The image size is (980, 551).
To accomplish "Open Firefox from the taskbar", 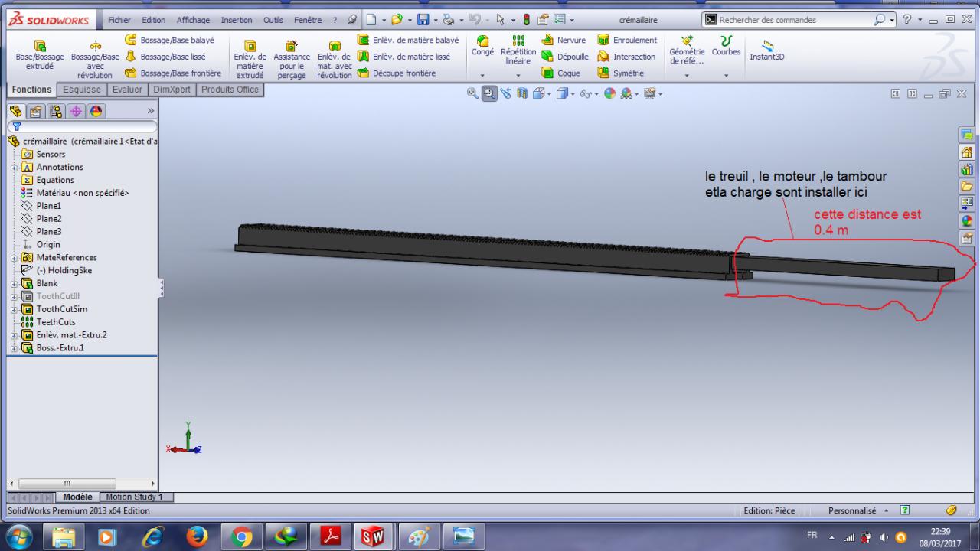I will click(x=197, y=538).
